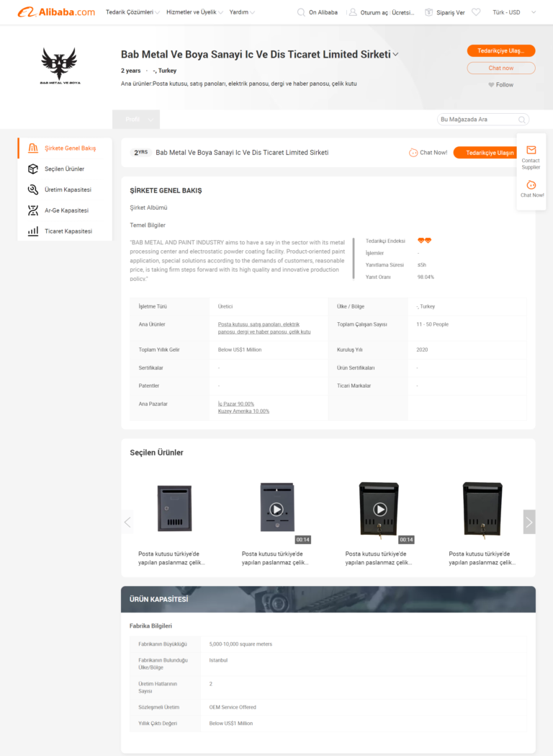Viewport: 553px width, 756px height.
Task: Click the user profile icon near Oturum aç
Action: [x=353, y=12]
